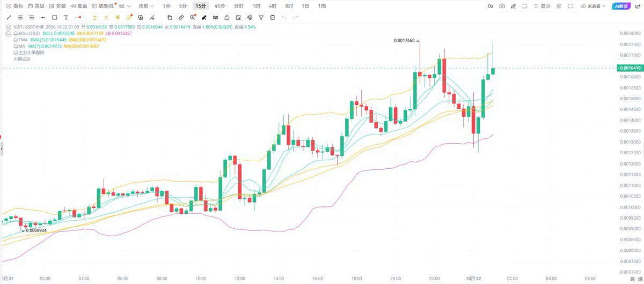The height and width of the screenshot is (284, 644).
Task: Undo the last drawing action
Action: pyautogui.click(x=284, y=18)
